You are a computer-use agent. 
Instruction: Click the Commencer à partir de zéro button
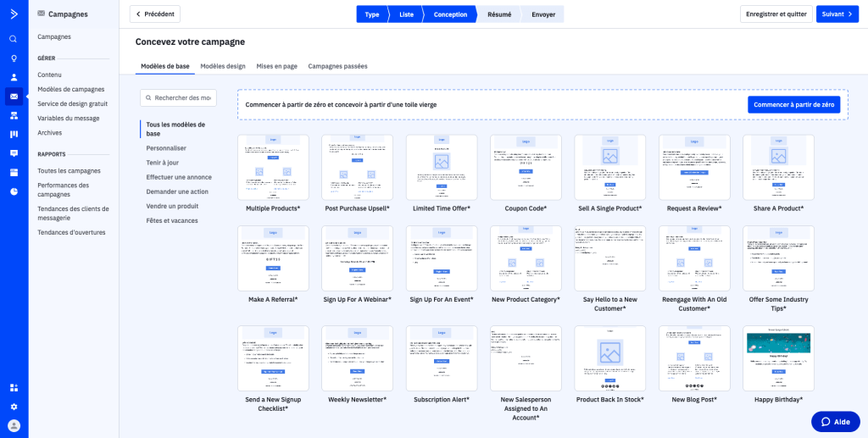click(793, 104)
